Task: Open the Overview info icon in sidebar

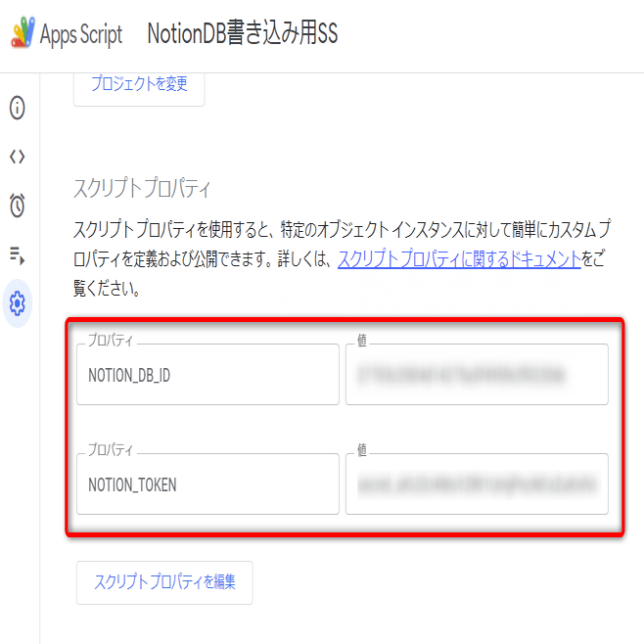Action: (x=18, y=108)
